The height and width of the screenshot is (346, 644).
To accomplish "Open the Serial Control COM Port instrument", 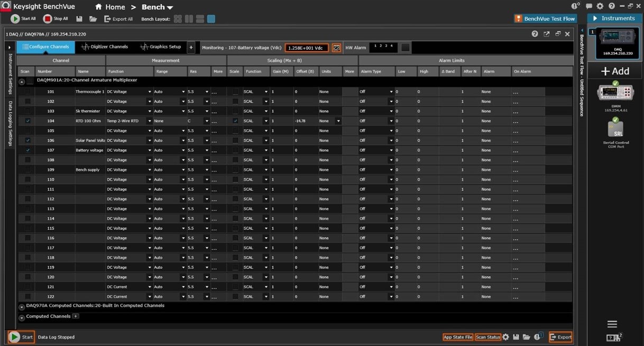I will (615, 129).
